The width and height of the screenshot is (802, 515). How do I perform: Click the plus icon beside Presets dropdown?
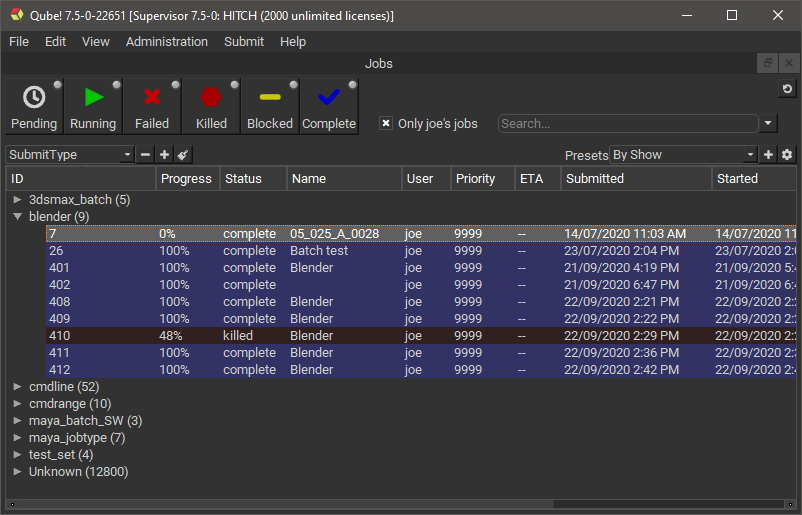[x=769, y=155]
